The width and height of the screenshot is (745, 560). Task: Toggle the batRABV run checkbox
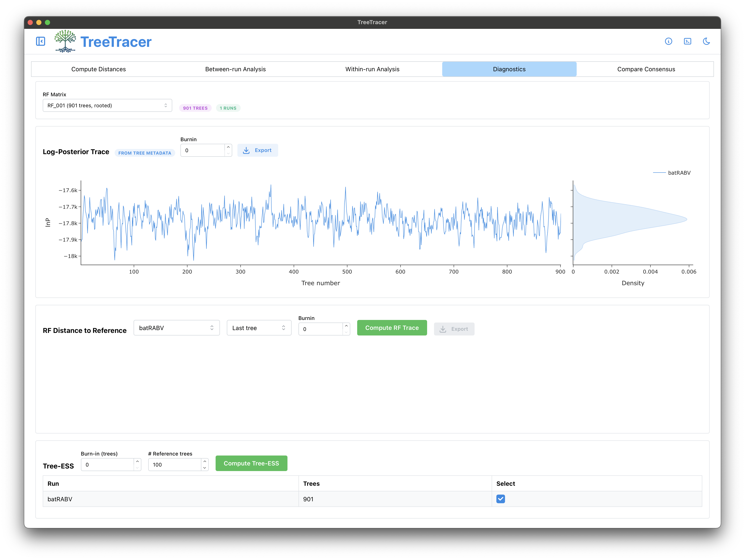click(x=500, y=499)
